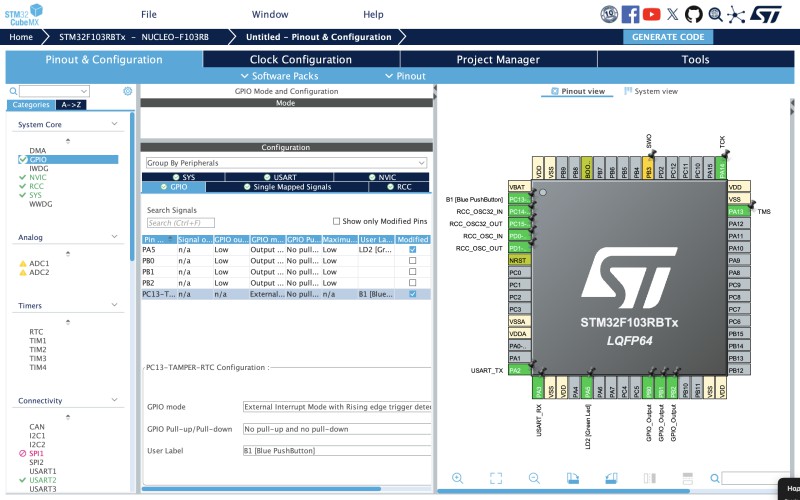Click the horizontal split view icon
The image size is (800, 500).
click(x=688, y=478)
